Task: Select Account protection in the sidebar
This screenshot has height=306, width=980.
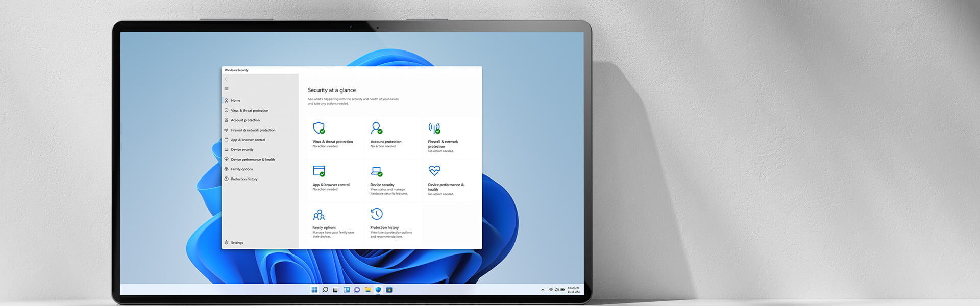Action: pyautogui.click(x=260, y=120)
